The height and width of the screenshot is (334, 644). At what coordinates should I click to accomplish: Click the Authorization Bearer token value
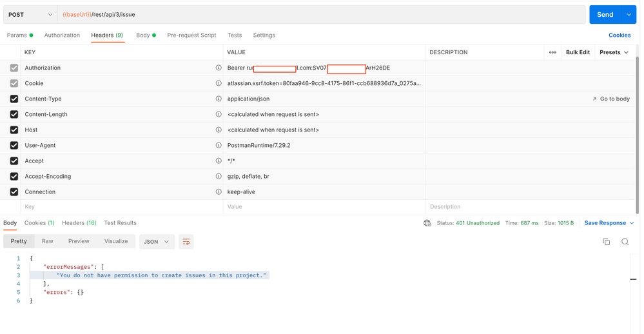308,68
